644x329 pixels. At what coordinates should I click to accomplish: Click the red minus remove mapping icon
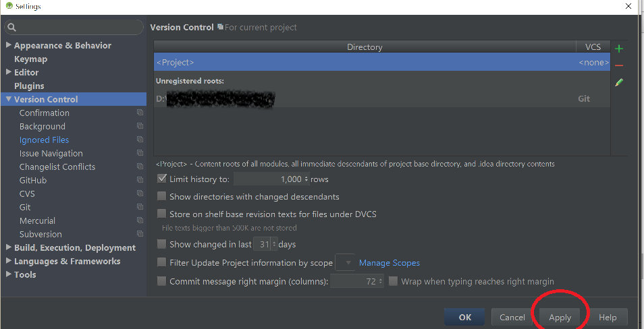pyautogui.click(x=619, y=65)
